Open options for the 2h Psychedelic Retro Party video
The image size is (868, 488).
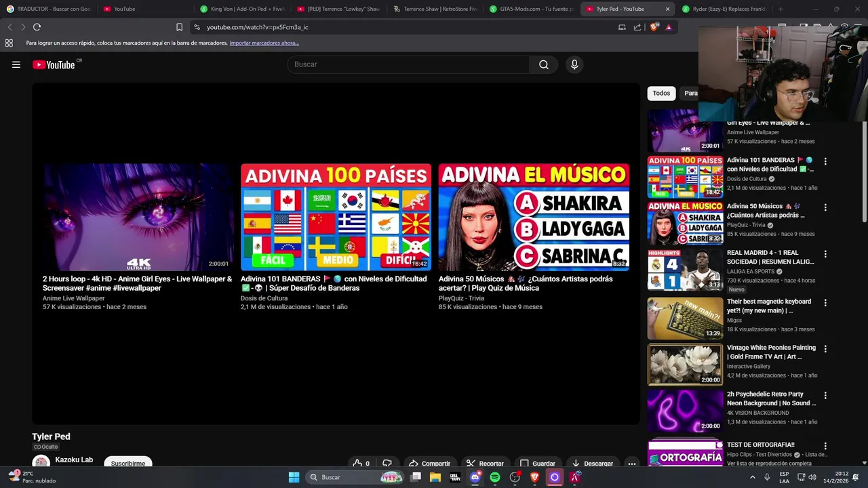click(x=825, y=395)
